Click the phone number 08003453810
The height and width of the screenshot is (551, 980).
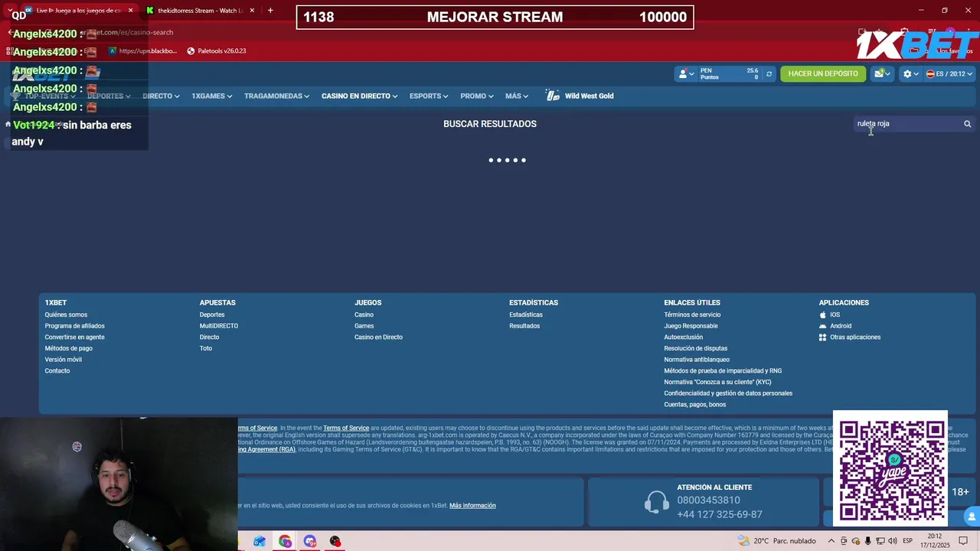pos(708,500)
